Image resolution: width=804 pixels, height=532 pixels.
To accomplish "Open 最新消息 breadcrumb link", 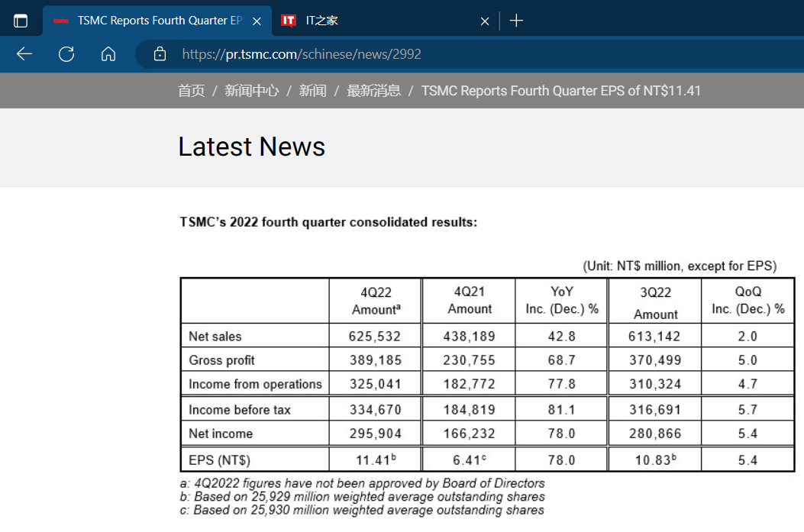I will point(374,91).
